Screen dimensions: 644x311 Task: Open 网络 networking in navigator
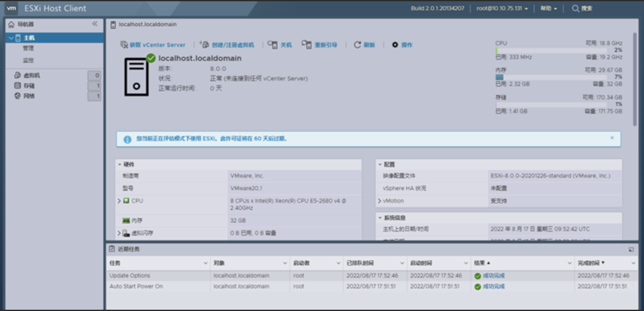29,96
